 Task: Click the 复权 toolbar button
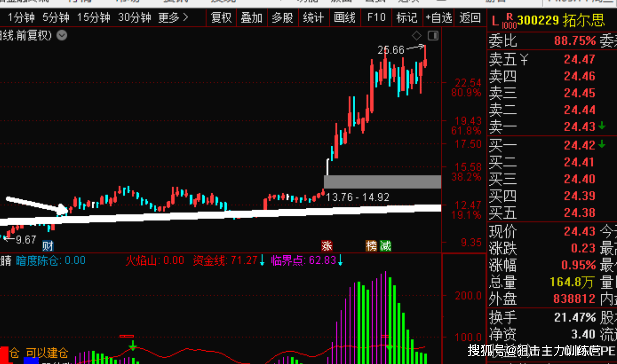(x=221, y=17)
